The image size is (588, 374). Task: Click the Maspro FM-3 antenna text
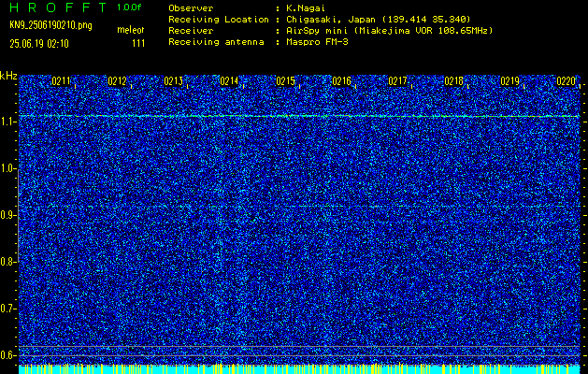(x=317, y=42)
